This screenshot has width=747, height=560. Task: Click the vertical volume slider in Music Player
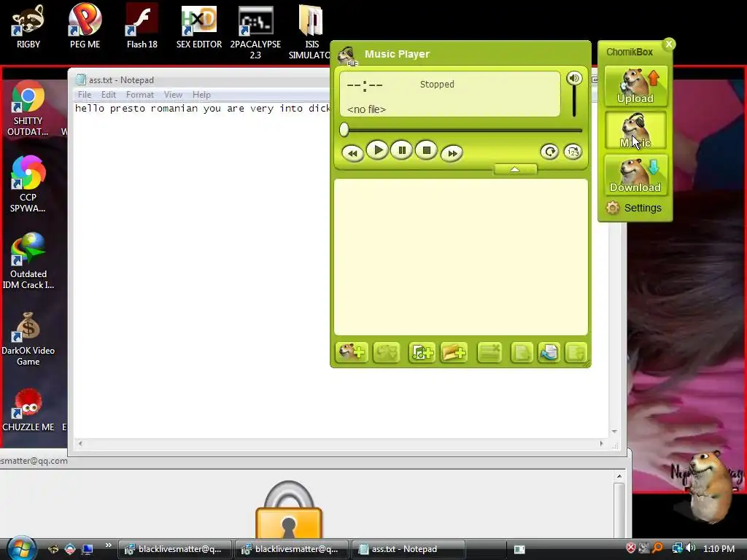click(x=574, y=101)
